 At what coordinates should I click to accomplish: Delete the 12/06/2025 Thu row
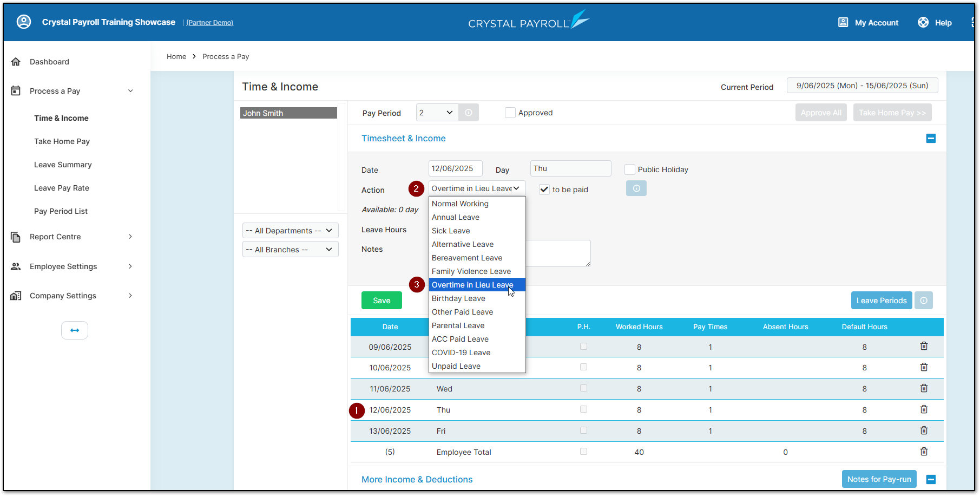(x=924, y=409)
